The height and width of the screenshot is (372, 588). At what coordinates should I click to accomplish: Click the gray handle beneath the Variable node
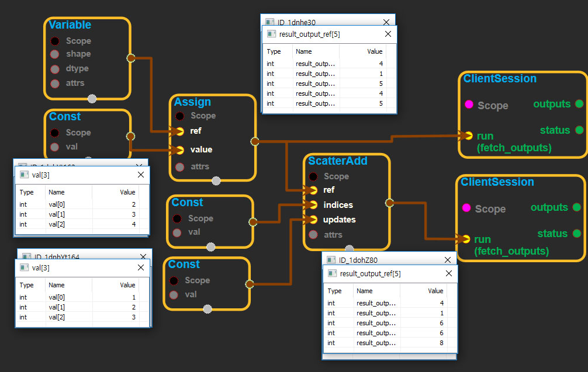point(92,99)
